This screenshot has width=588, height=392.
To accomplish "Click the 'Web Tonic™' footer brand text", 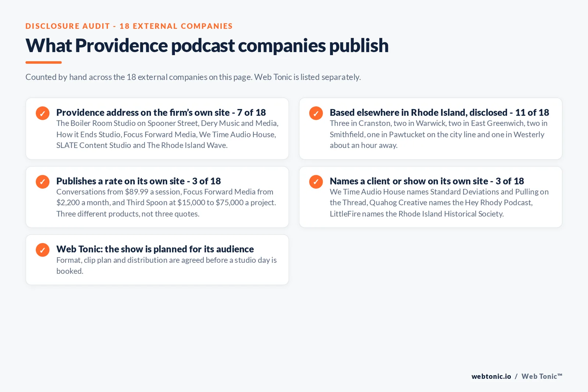I will [x=542, y=376].
